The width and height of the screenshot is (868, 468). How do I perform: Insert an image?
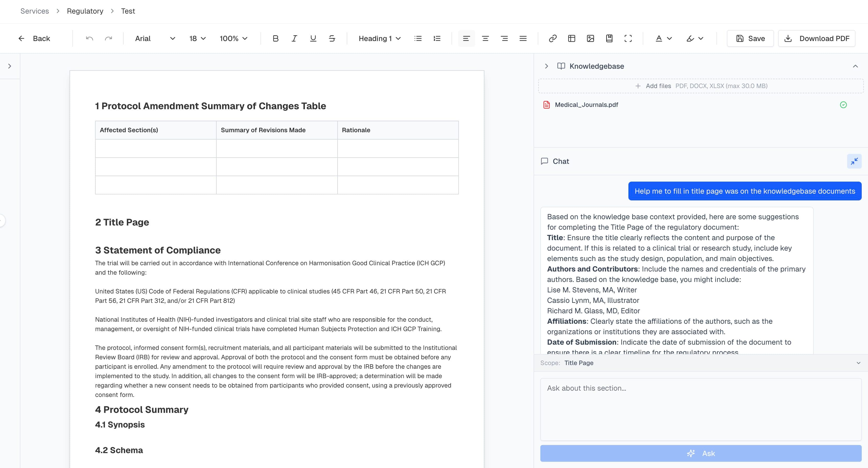590,38
